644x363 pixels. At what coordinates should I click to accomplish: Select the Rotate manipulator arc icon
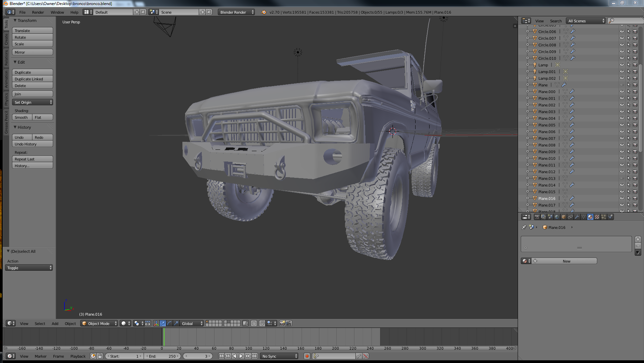(169, 323)
